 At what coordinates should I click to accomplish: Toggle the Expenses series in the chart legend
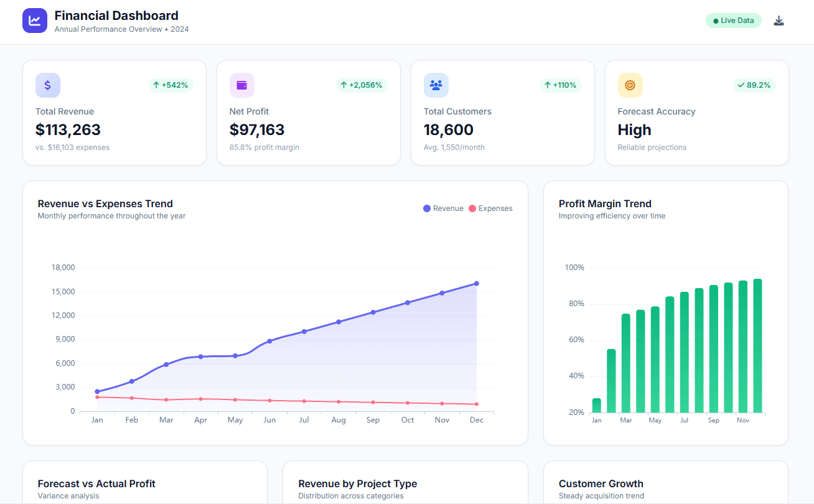tap(490, 208)
